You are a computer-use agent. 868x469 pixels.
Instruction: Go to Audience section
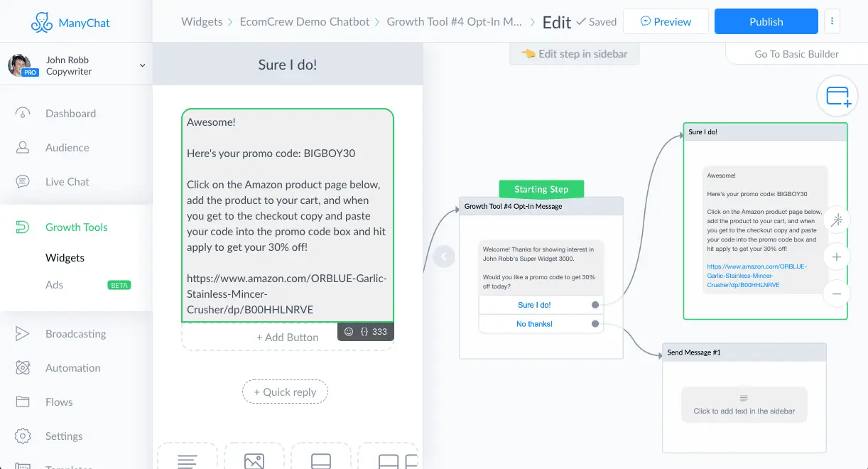[67, 148]
